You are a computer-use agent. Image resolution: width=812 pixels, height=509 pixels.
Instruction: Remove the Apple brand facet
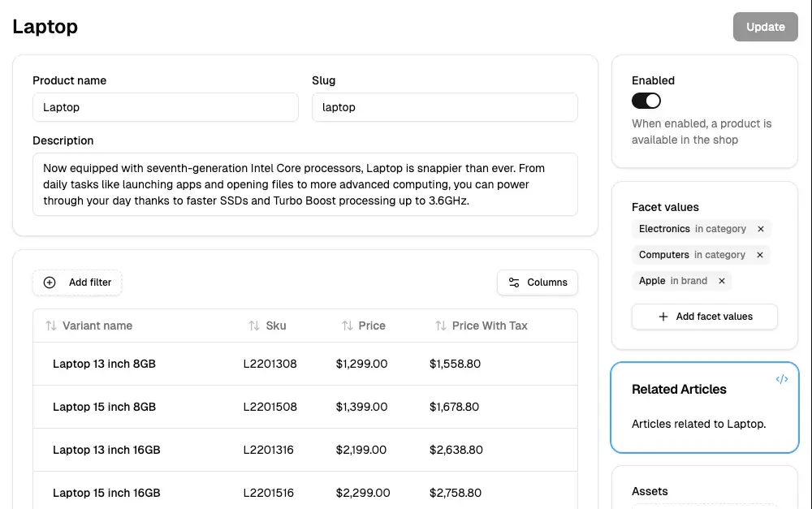click(x=721, y=281)
